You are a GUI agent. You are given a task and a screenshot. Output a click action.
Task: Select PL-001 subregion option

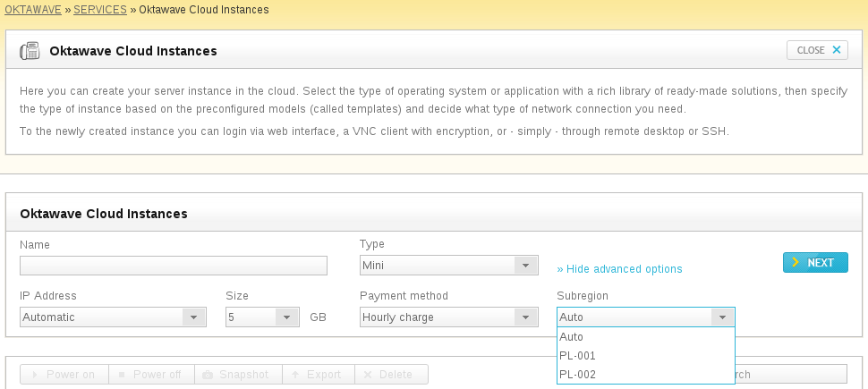point(646,355)
